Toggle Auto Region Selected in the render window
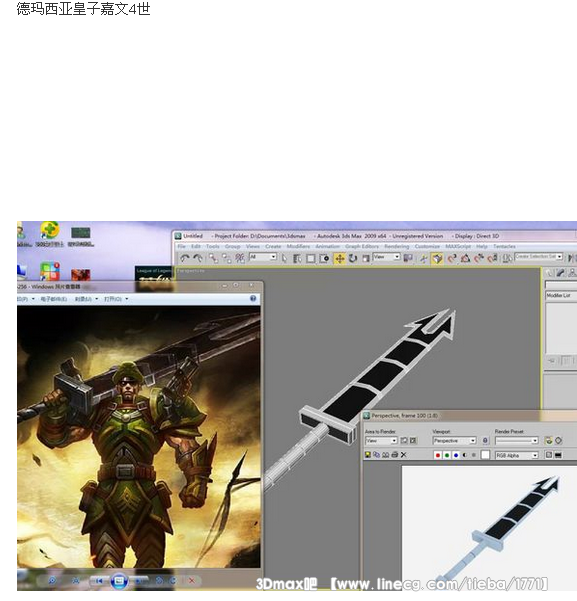577x601 pixels. click(x=413, y=441)
